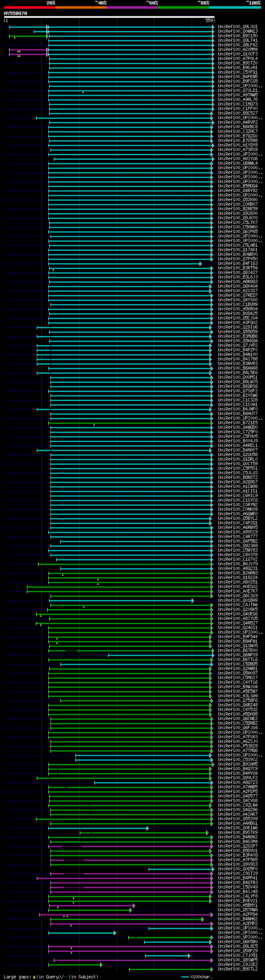
Task: Select the UniRef100_A4RVP2 label
Action: (x=238, y=122)
